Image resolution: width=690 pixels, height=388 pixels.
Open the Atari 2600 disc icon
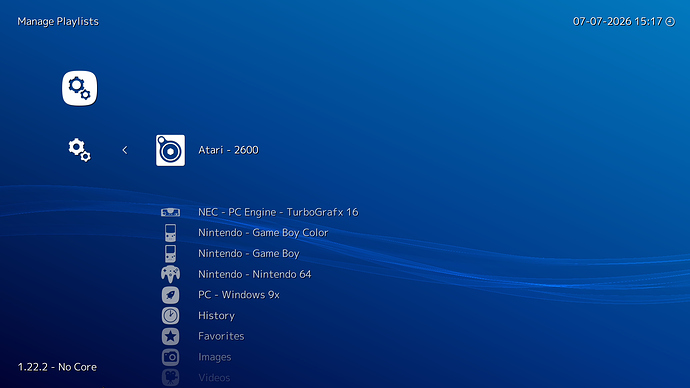(170, 150)
